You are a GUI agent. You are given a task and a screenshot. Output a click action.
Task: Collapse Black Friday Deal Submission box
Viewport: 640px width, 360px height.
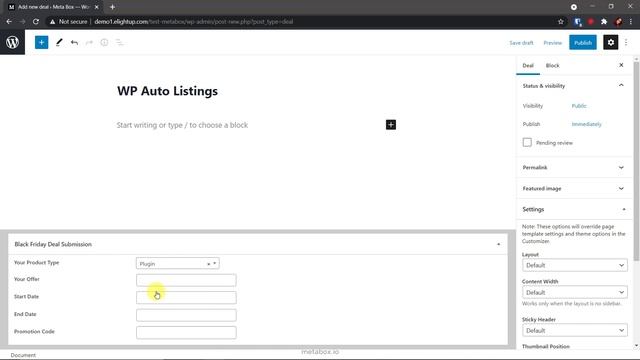click(498, 244)
